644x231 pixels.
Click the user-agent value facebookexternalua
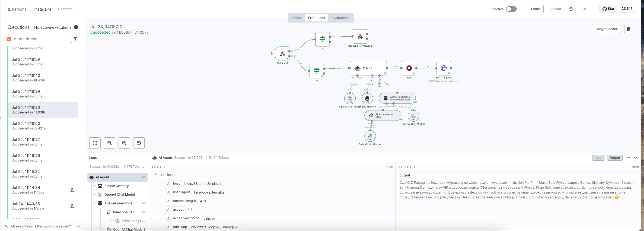click(x=209, y=192)
